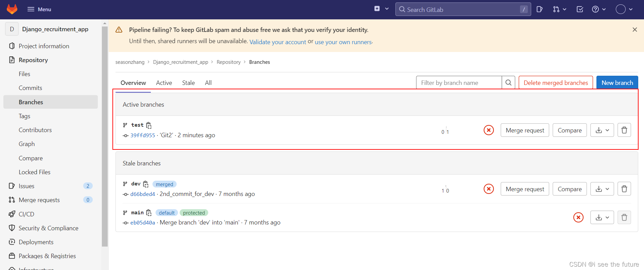The width and height of the screenshot is (644, 270).
Task: Click failed pipeline status for test branch
Action: 489,130
